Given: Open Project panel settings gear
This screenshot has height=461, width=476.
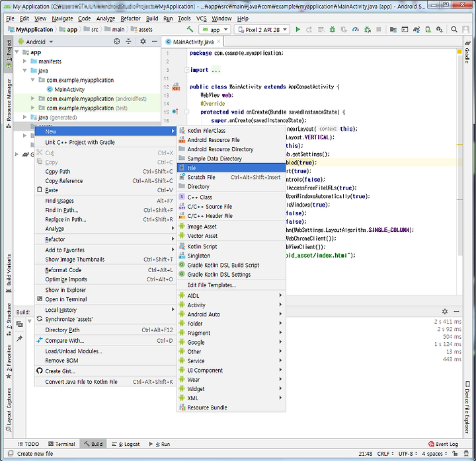Looking at the screenshot, I should [143, 42].
